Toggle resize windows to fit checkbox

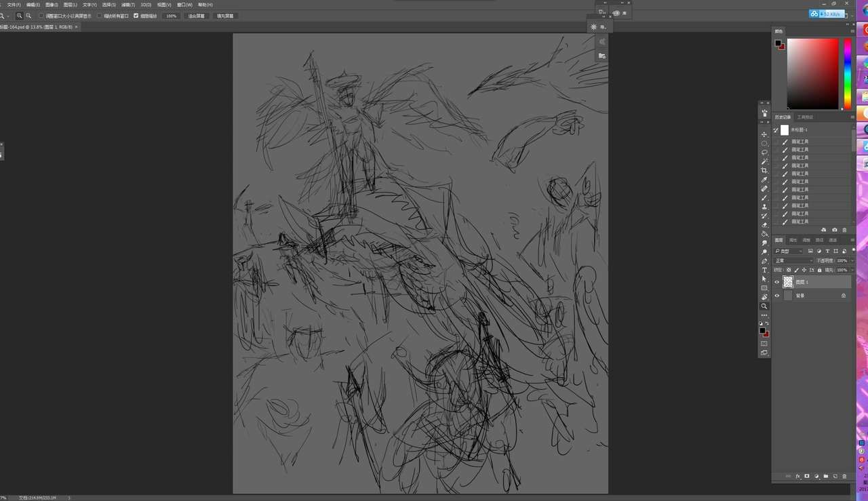41,16
